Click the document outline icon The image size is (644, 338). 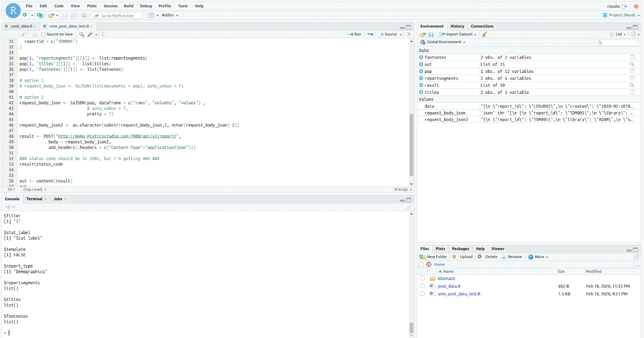pyautogui.click(x=409, y=34)
